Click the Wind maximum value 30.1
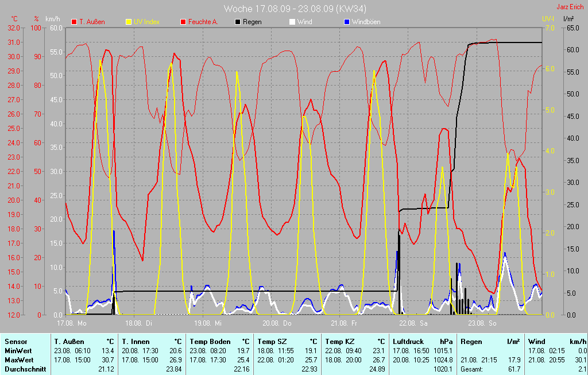 tap(580, 359)
